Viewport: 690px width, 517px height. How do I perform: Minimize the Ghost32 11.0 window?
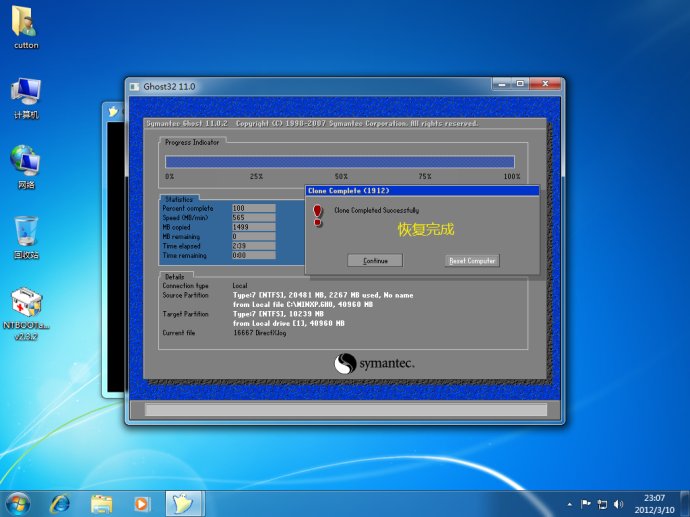pyautogui.click(x=502, y=84)
